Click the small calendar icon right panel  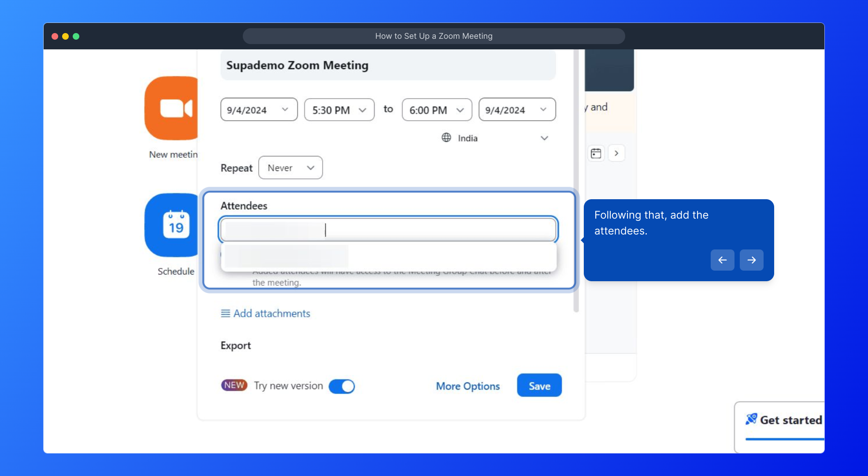596,153
